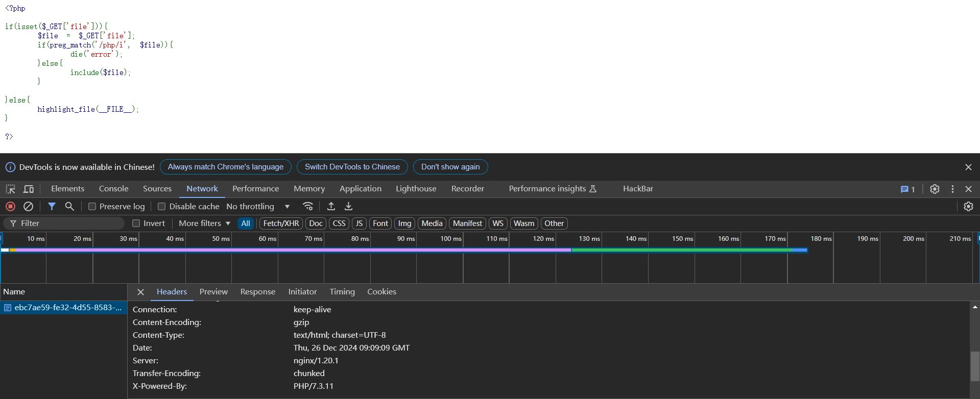Image resolution: width=980 pixels, height=399 pixels.
Task: Click the inspect element picker icon
Action: click(x=11, y=189)
